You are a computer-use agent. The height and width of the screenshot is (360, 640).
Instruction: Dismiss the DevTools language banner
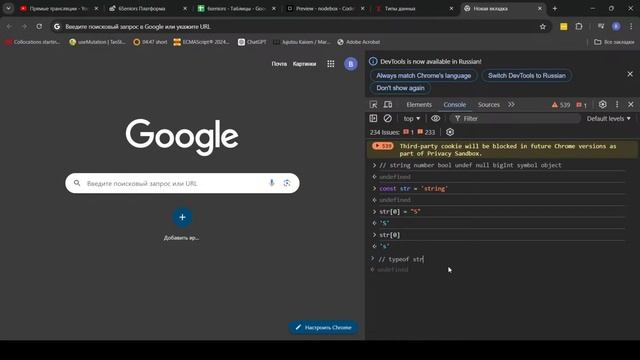click(x=630, y=74)
